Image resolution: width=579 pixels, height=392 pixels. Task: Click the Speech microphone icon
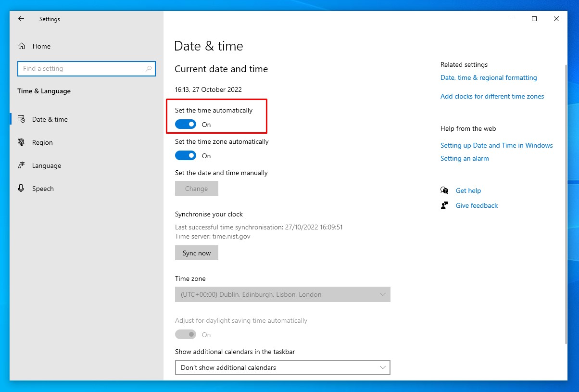[21, 189]
